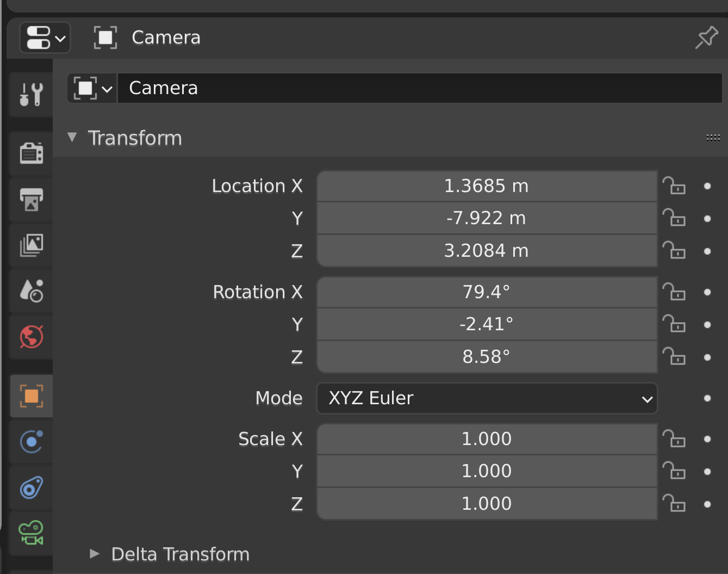This screenshot has width=728, height=574.
Task: Click the Location Y value field
Action: tap(487, 218)
